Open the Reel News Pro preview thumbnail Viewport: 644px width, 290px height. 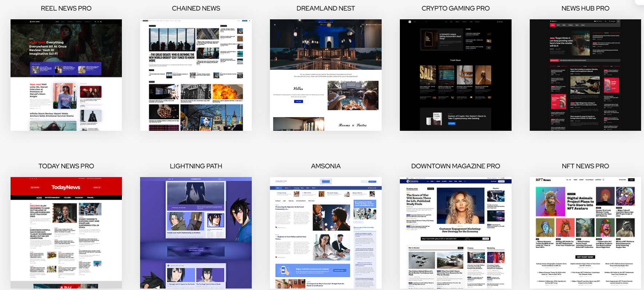click(66, 75)
